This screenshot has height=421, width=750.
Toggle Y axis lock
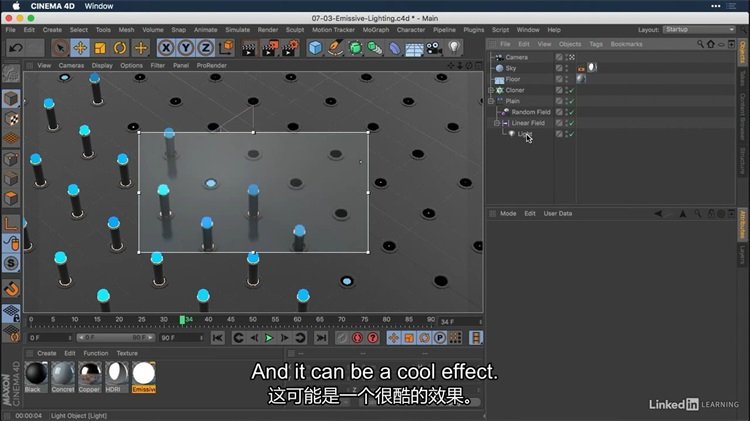click(x=186, y=48)
